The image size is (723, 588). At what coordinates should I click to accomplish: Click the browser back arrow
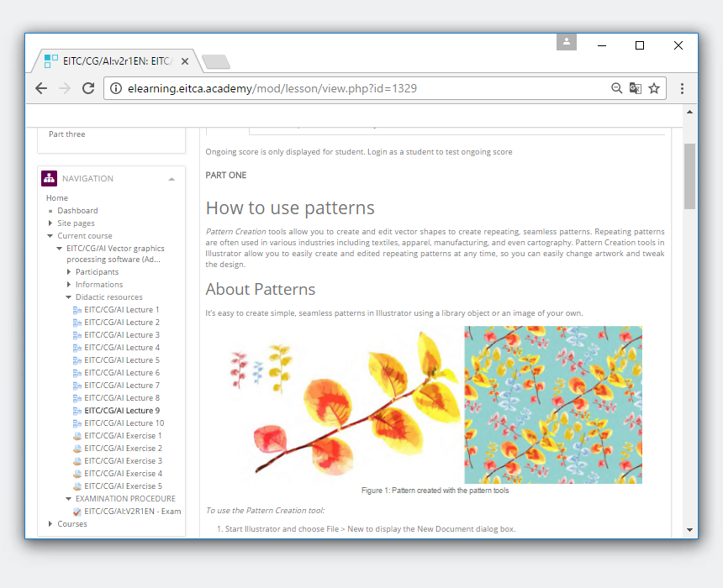(41, 88)
